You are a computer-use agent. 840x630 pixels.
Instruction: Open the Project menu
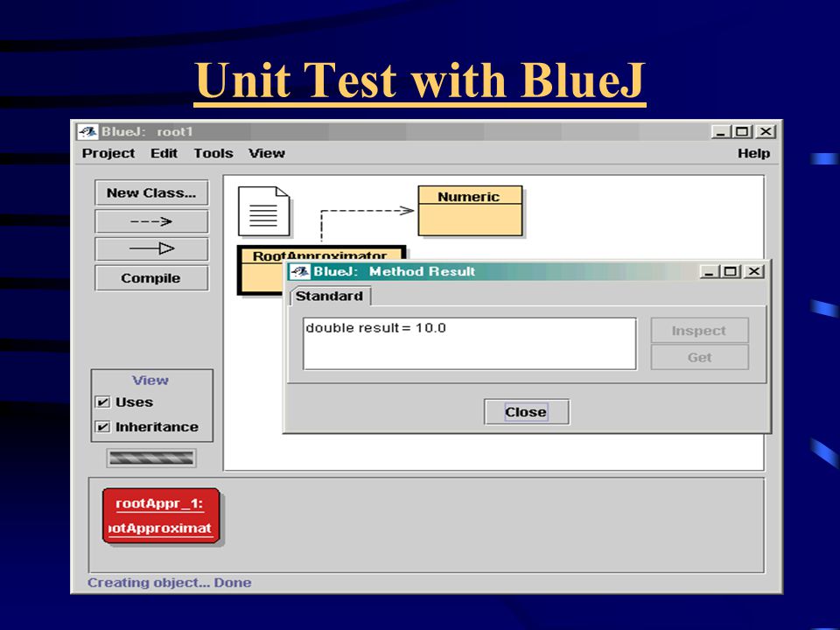click(108, 153)
